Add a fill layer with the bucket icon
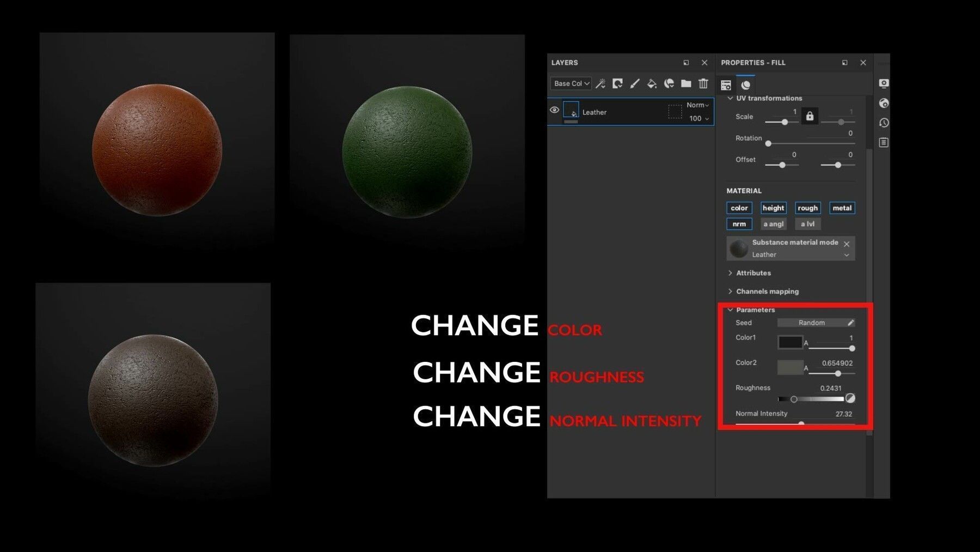 tap(652, 83)
